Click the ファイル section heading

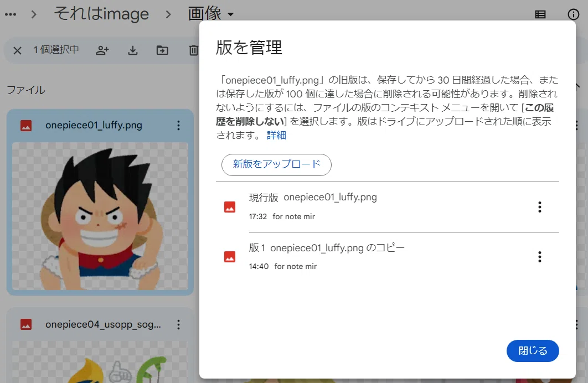pos(26,90)
